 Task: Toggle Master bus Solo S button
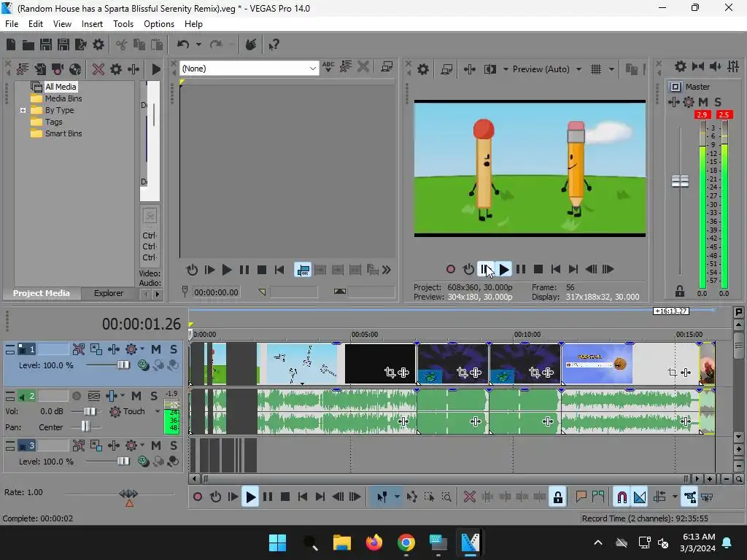click(718, 102)
